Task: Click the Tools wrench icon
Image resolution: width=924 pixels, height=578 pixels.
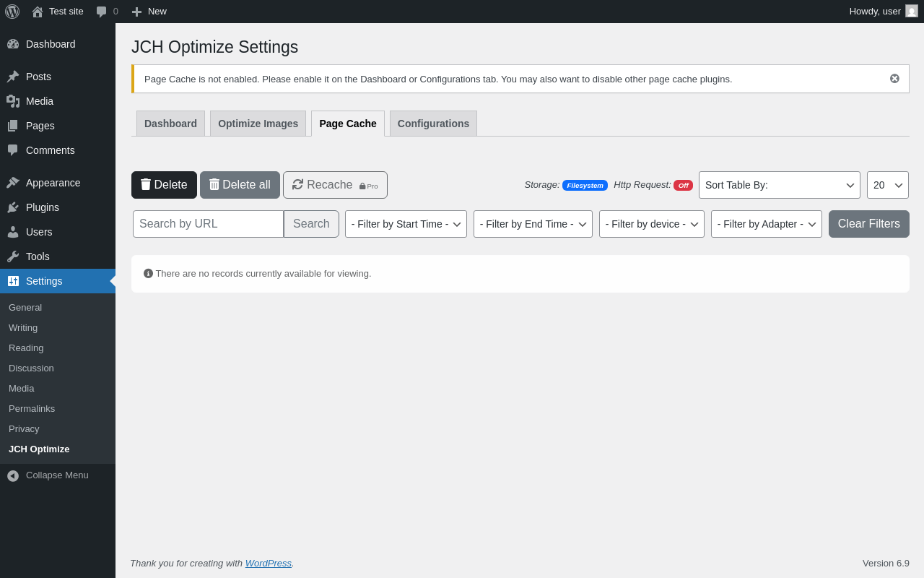Action: [13, 256]
